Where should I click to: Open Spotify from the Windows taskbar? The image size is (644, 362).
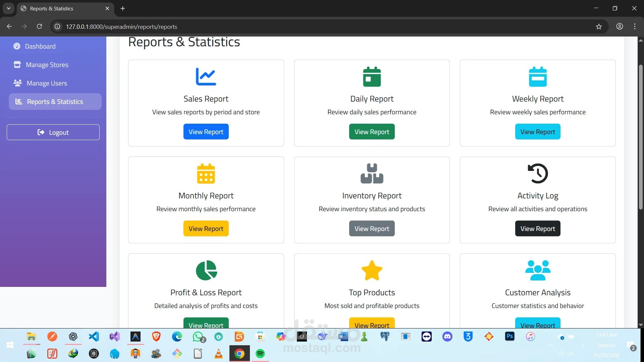(x=260, y=354)
